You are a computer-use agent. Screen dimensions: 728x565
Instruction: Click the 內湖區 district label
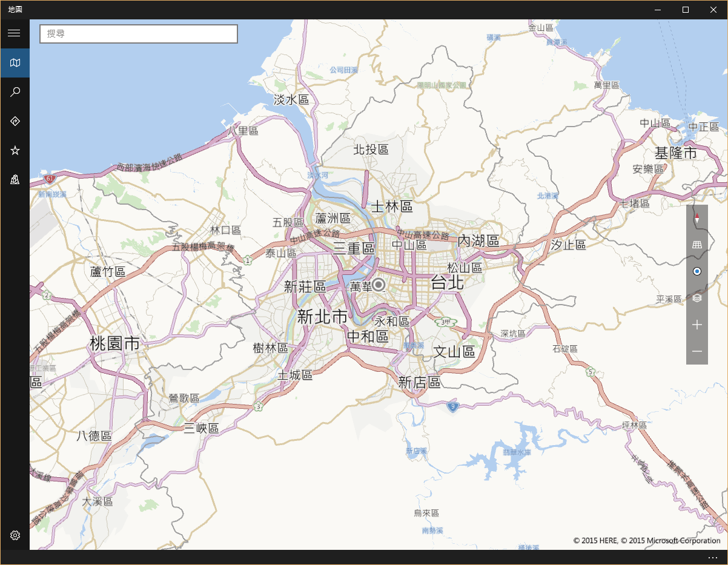click(478, 240)
